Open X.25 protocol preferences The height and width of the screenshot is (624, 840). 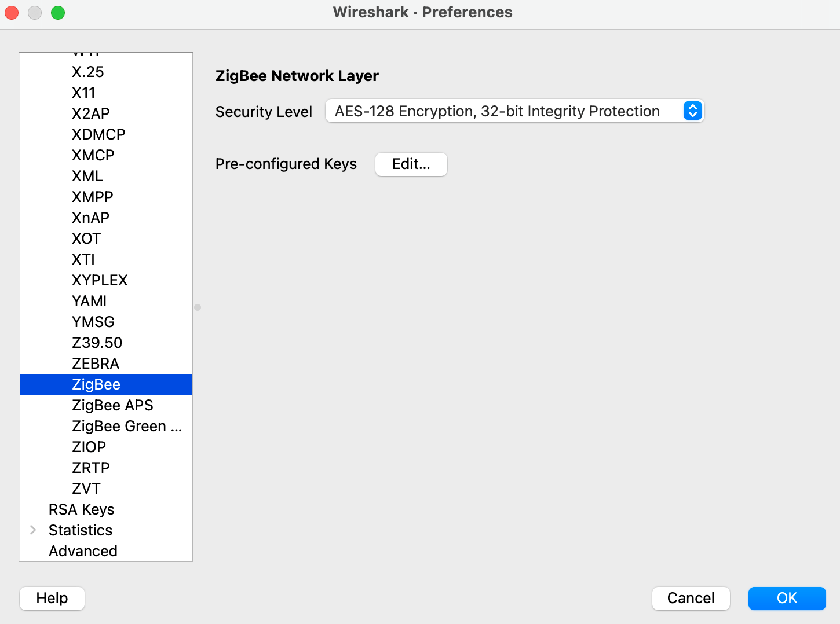[x=87, y=71]
